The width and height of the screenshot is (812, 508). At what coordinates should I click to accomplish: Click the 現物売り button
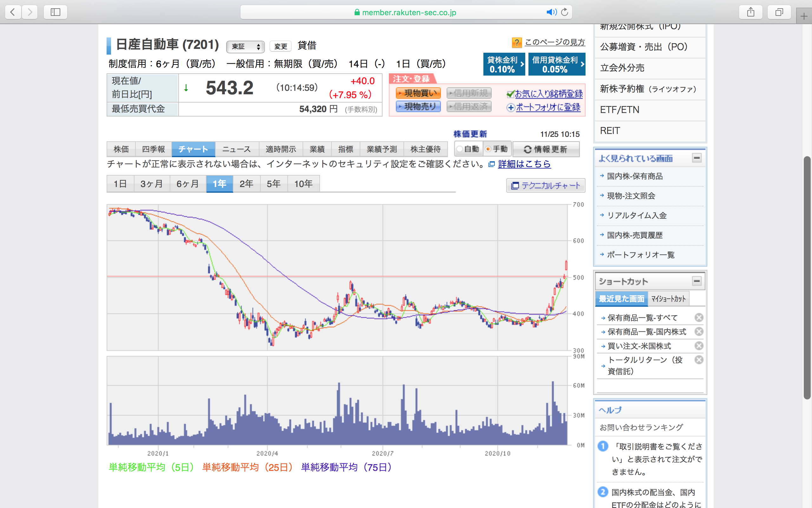[418, 106]
